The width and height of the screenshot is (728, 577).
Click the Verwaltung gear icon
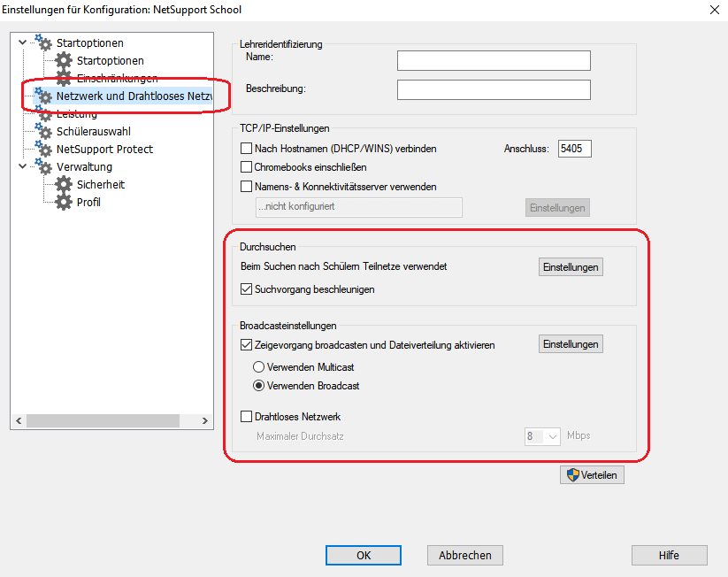[x=42, y=167]
